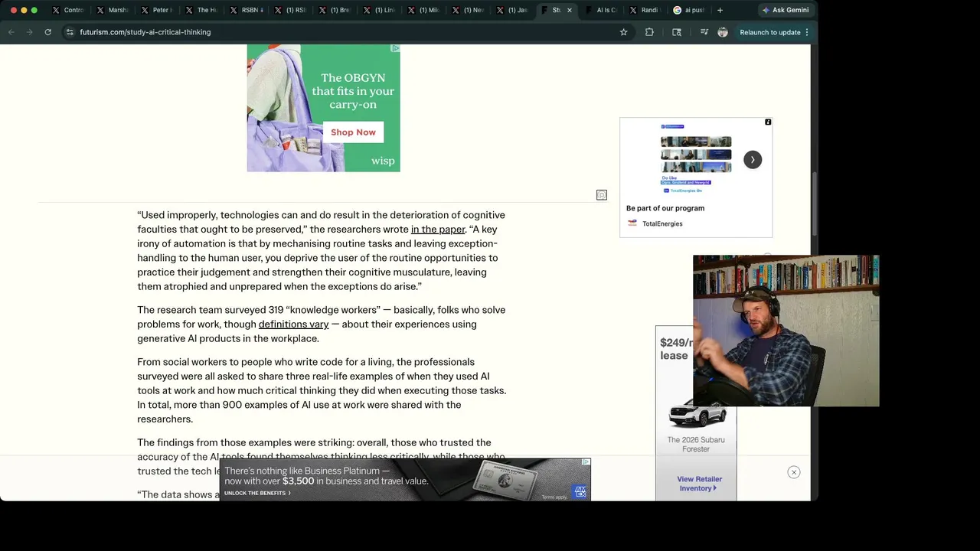Click the Ask Gemini button
The height and width of the screenshot is (551, 980).
[786, 10]
